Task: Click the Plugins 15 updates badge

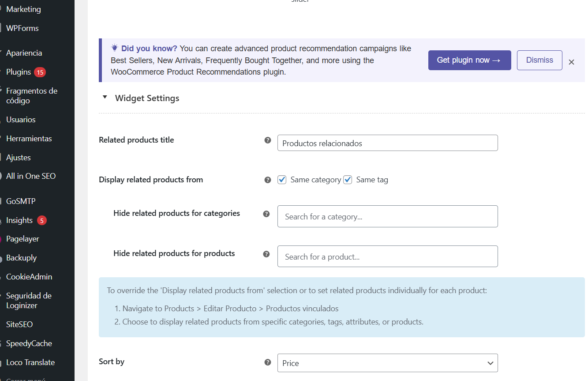Action: point(40,72)
